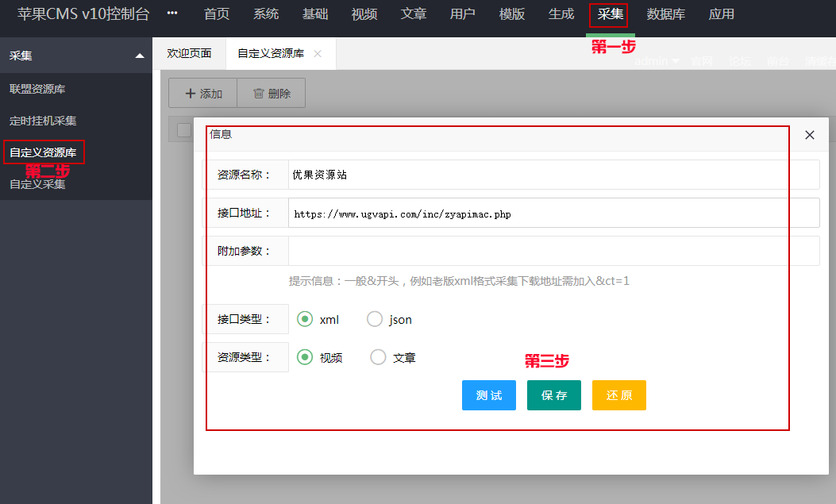The width and height of the screenshot is (836, 504).
Task: Click the green 保存 button
Action: click(x=554, y=395)
